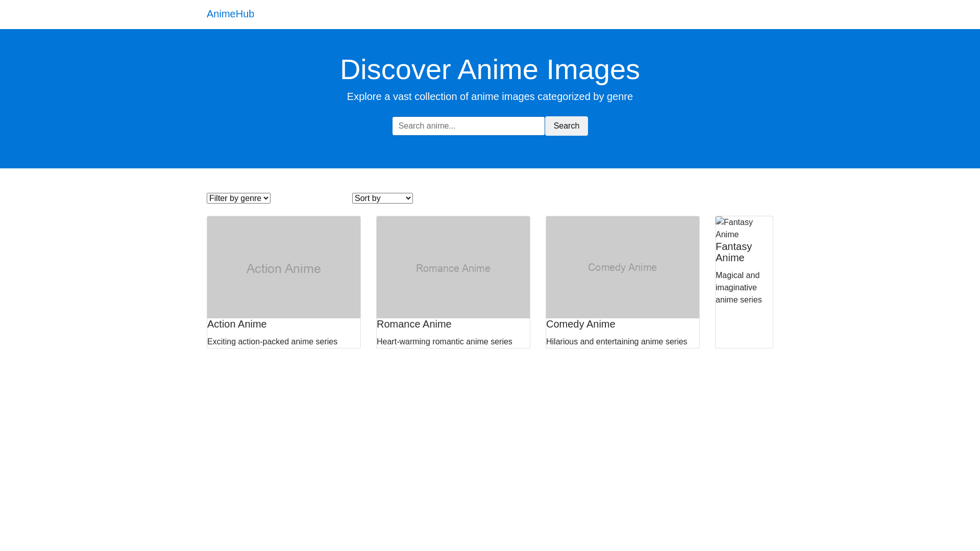Click the Hilarious and entertaining anime series text
Screen dimensions: 980x551
point(616,342)
